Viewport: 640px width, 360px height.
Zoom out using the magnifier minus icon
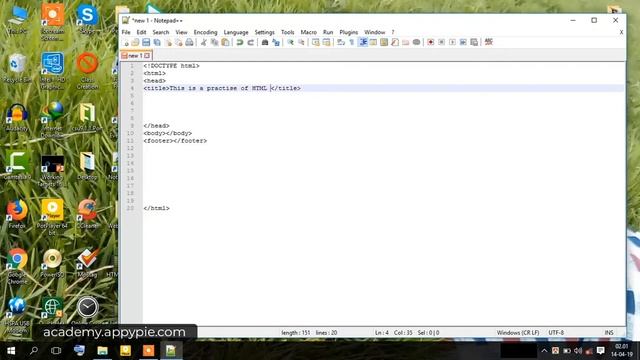pos(301,42)
